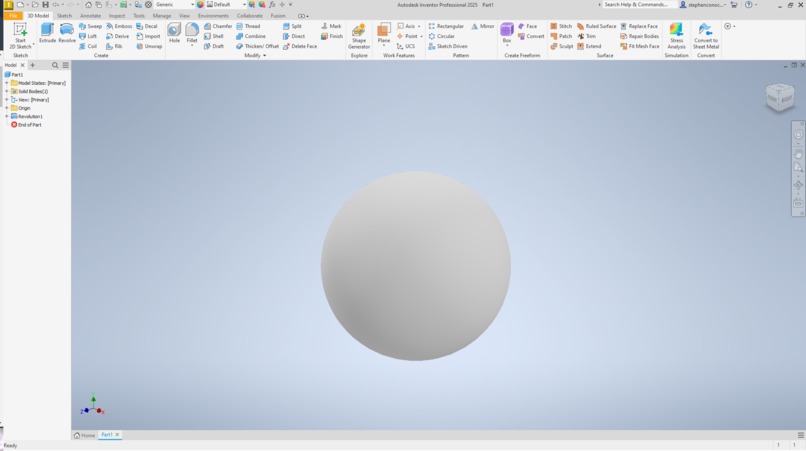Expand the Origin folder

pyautogui.click(x=7, y=108)
